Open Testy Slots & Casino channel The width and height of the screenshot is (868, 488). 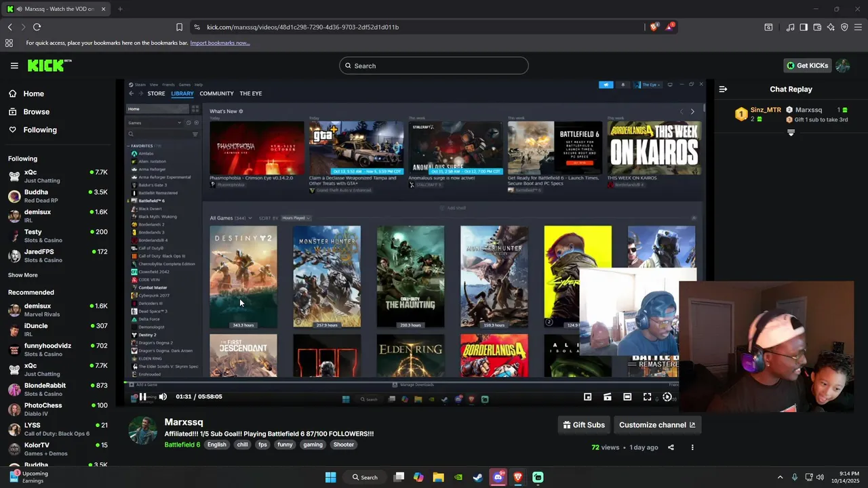coord(58,236)
